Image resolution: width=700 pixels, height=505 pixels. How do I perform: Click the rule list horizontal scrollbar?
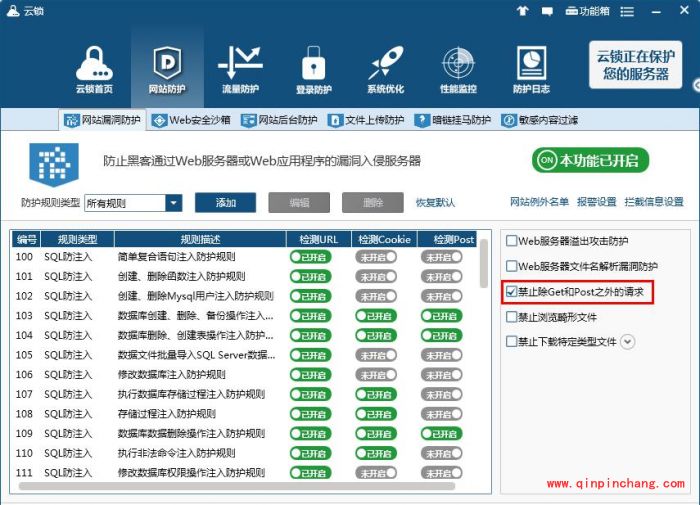[237, 486]
